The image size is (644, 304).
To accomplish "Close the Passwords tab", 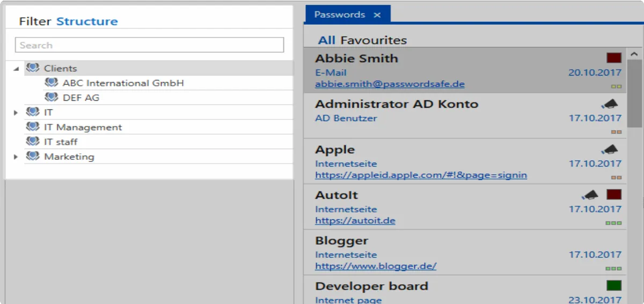I will coord(377,15).
